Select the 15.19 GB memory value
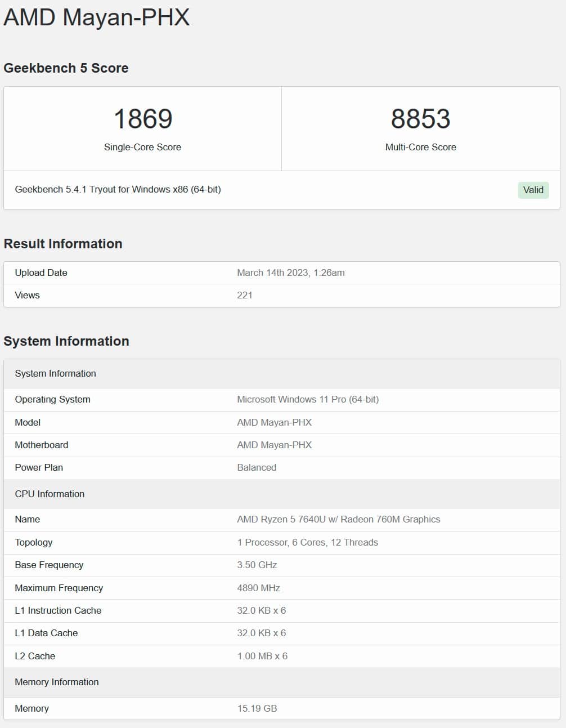 pyautogui.click(x=257, y=708)
